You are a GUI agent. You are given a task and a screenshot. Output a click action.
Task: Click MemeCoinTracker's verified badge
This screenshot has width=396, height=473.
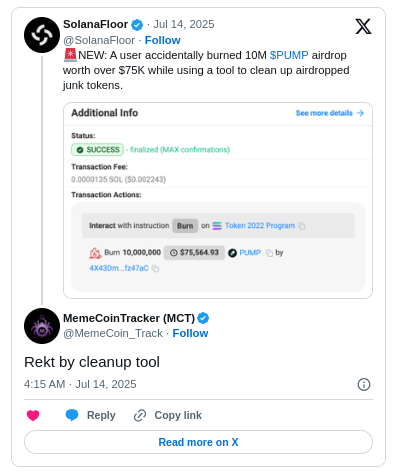coord(203,318)
